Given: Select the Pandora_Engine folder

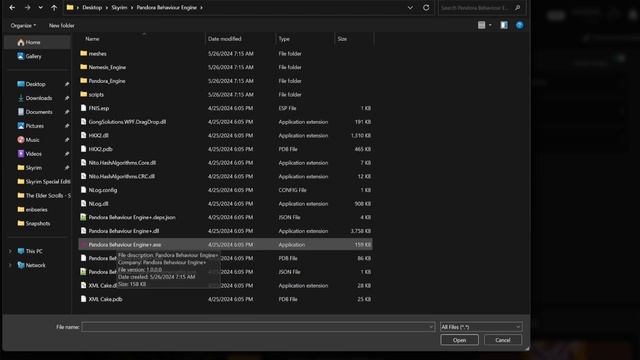Looking at the screenshot, I should 225,81.
